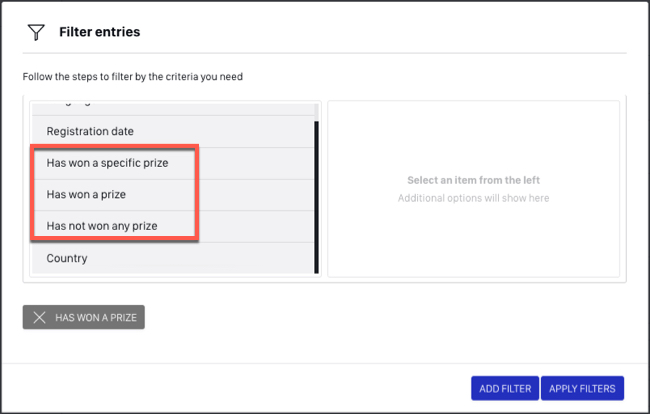Click the Filter entries heading
The width and height of the screenshot is (650, 414).
tap(99, 32)
